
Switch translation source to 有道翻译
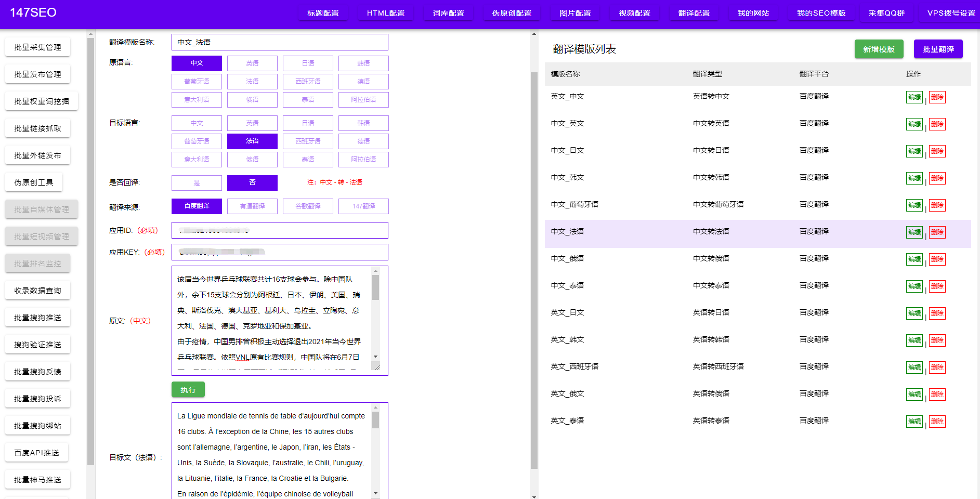click(252, 206)
